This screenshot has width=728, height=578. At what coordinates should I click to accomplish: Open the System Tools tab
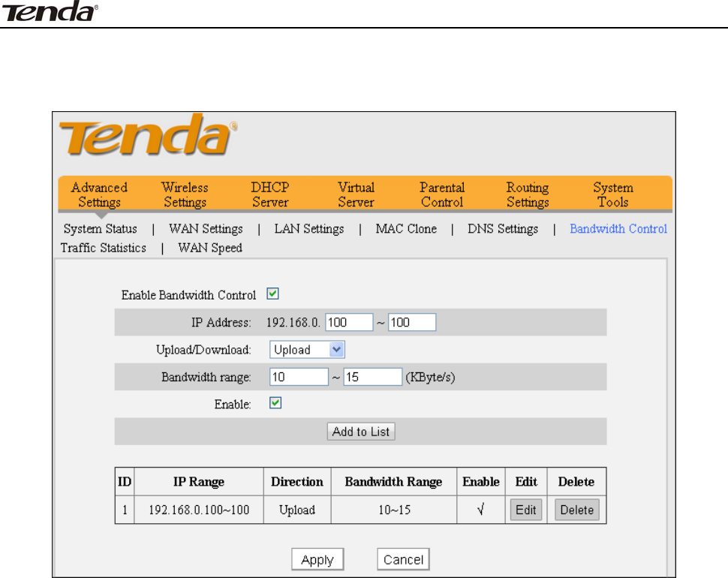[613, 194]
